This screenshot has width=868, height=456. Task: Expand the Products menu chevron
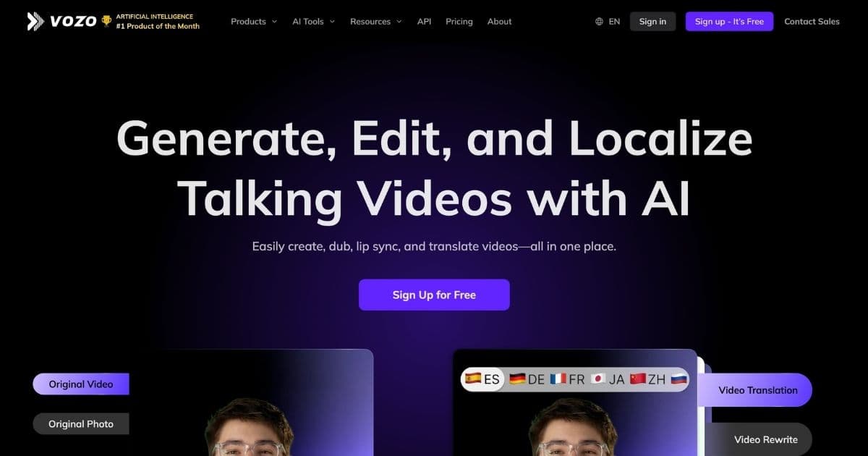click(274, 22)
